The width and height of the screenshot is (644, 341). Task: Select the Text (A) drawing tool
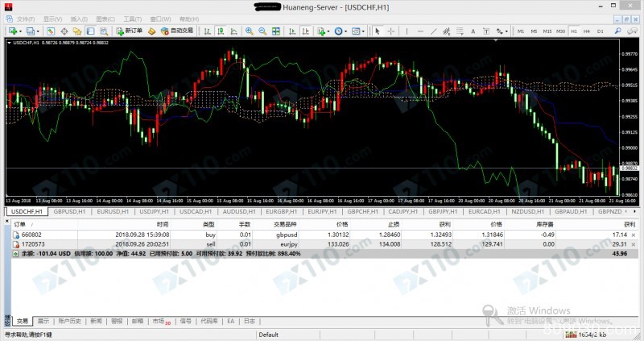473,31
